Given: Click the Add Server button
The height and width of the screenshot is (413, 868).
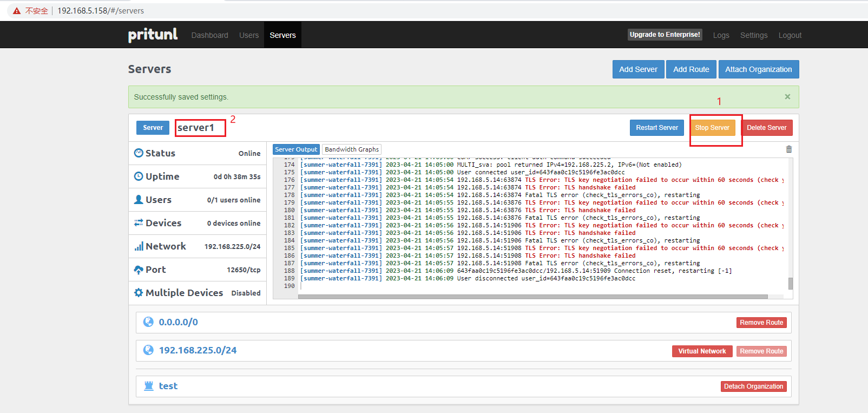Looking at the screenshot, I should click(638, 69).
